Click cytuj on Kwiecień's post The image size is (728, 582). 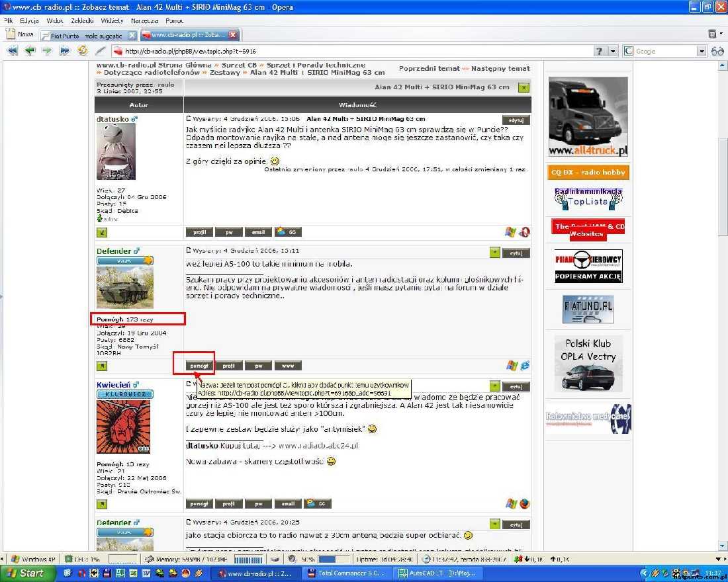click(x=516, y=386)
